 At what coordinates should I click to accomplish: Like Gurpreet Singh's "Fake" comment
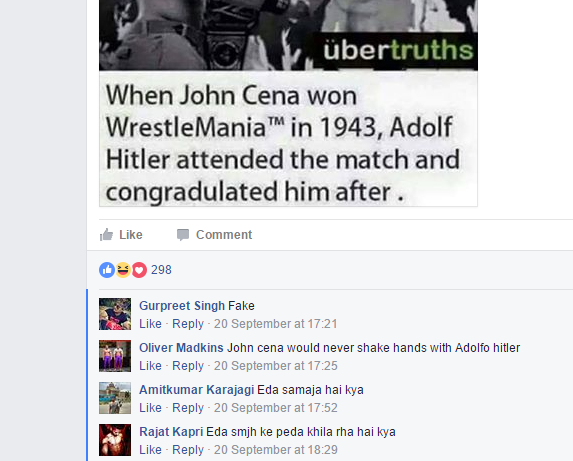pyautogui.click(x=150, y=324)
